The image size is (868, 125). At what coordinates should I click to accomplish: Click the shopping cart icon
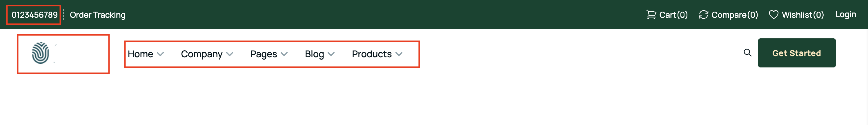[x=651, y=15]
